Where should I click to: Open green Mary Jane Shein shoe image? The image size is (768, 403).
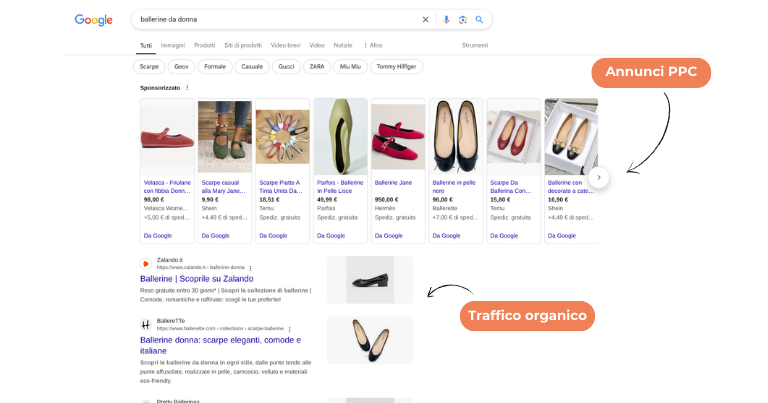click(x=225, y=137)
